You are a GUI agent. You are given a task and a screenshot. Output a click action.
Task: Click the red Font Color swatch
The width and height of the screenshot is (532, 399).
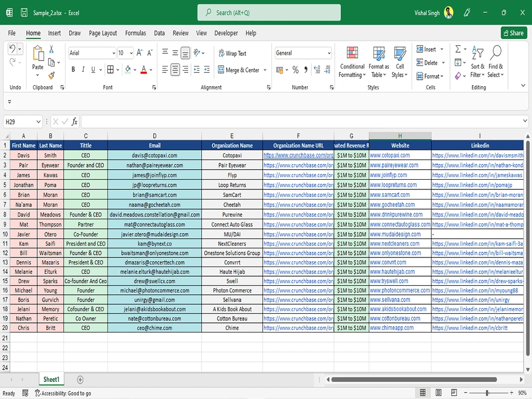click(144, 70)
